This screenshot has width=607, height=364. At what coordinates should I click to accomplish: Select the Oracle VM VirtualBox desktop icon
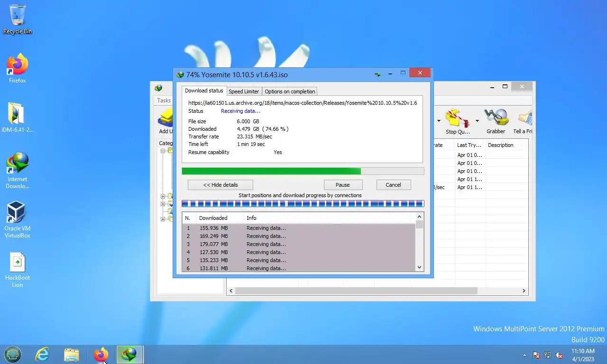click(17, 219)
